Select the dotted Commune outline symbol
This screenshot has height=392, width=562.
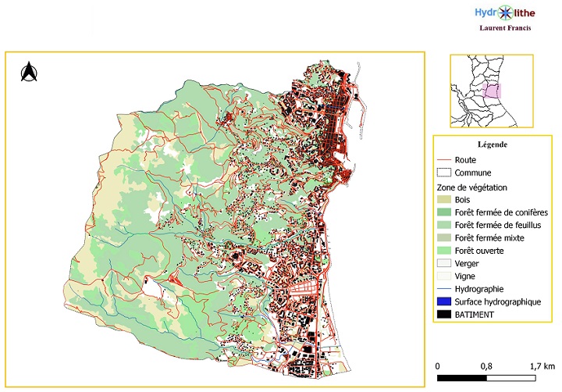click(x=444, y=173)
